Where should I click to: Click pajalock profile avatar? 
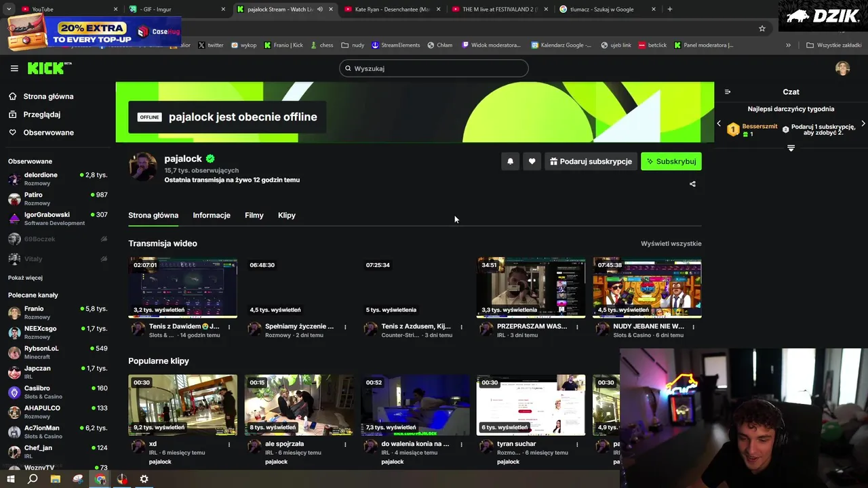point(143,167)
